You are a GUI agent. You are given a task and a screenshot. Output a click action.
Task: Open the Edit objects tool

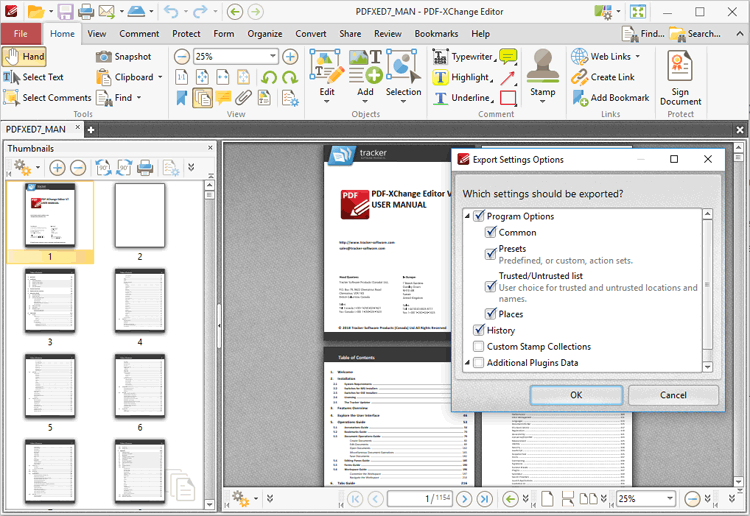[327, 76]
